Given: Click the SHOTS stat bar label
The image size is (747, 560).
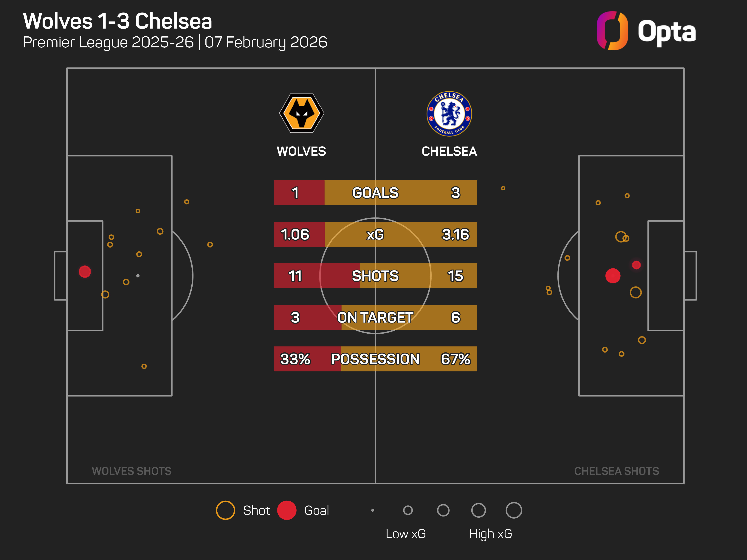Looking at the screenshot, I should [x=375, y=276].
